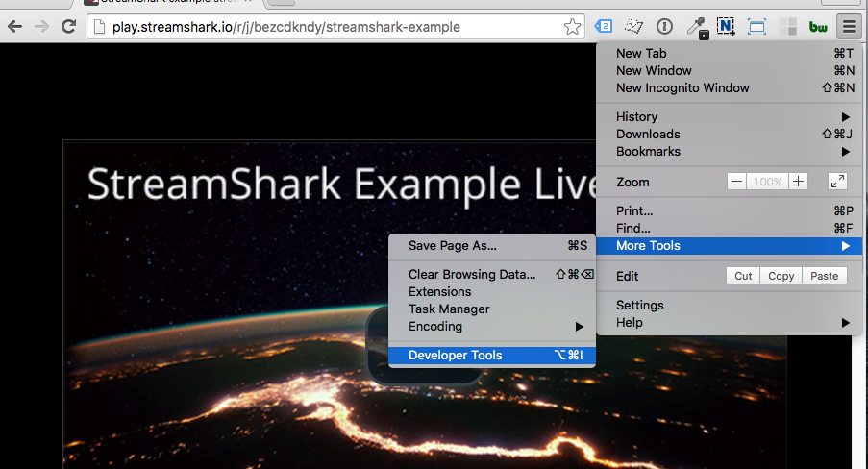
Task: Choose Save Page As... in submenu
Action: point(492,246)
